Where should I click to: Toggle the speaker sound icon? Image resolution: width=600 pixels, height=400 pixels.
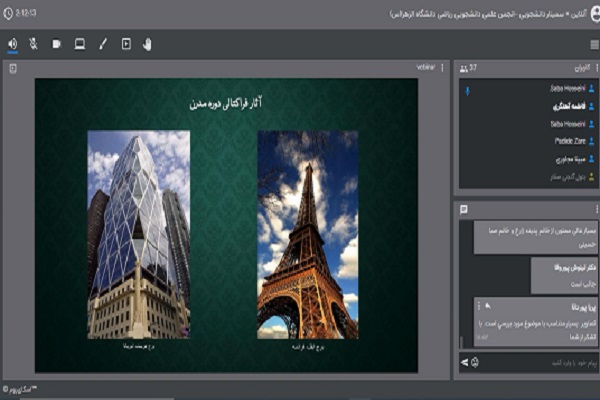(13, 44)
